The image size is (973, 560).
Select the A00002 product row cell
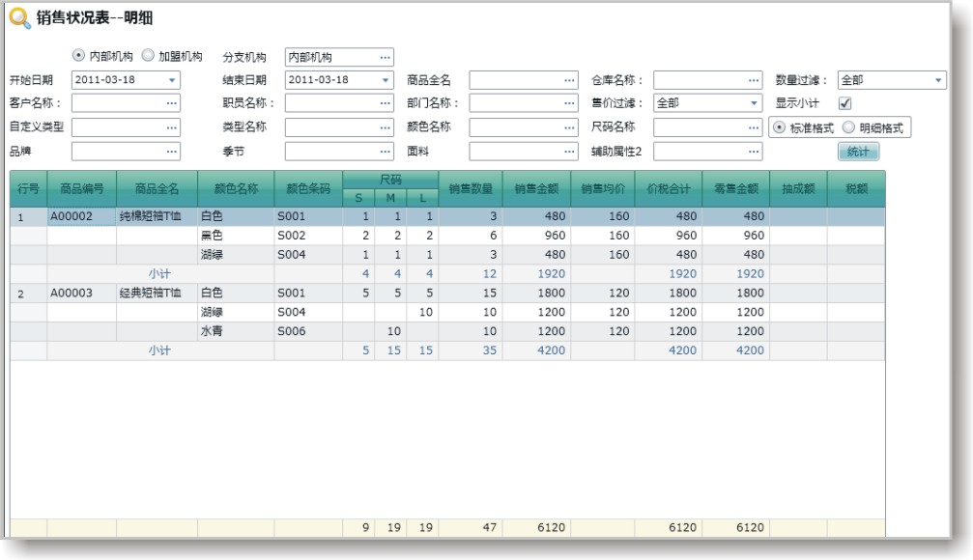pos(81,216)
